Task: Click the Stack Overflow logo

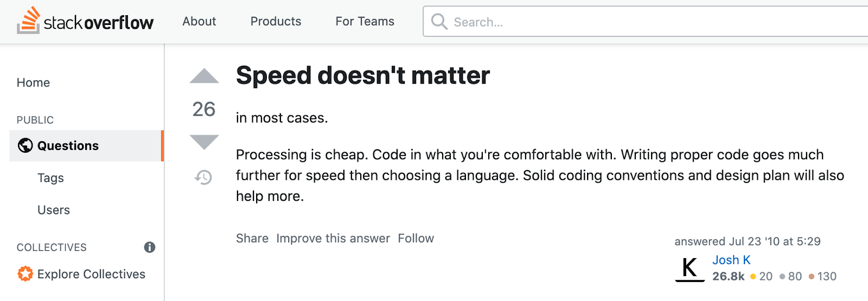Action: click(x=85, y=21)
